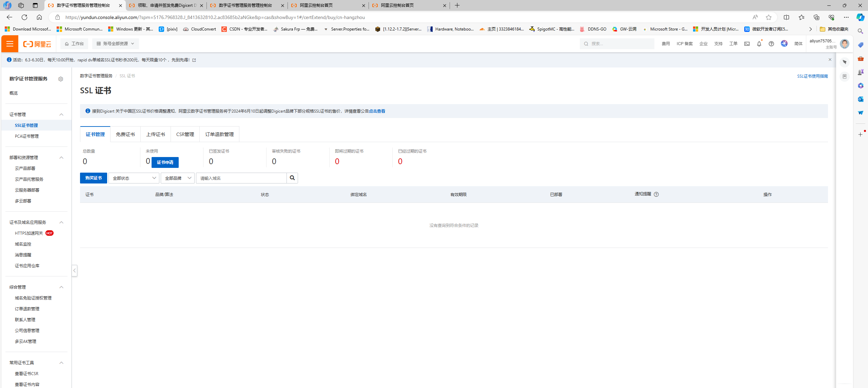Collapse the 证书管理 sidebar section
The image size is (868, 388).
point(61,115)
